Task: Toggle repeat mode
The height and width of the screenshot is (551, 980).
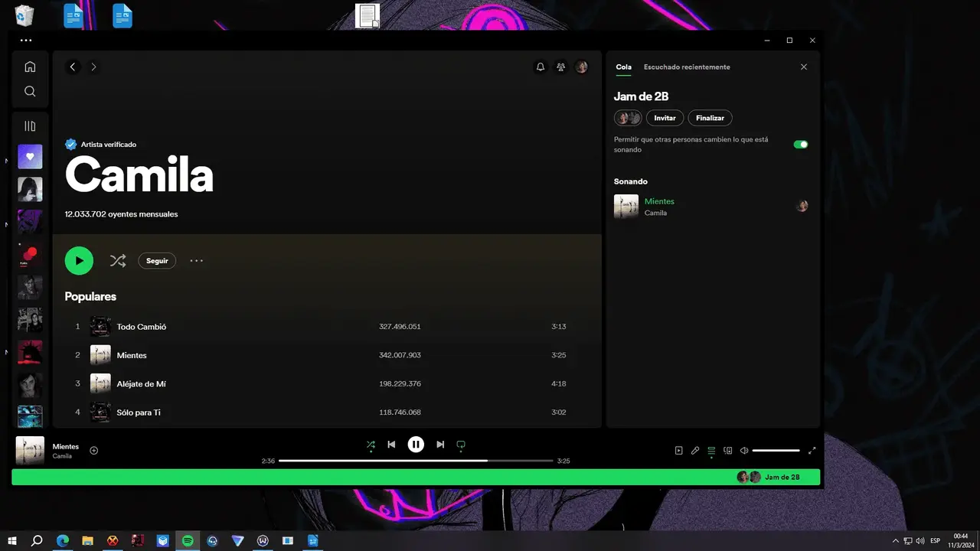Action: click(x=461, y=445)
